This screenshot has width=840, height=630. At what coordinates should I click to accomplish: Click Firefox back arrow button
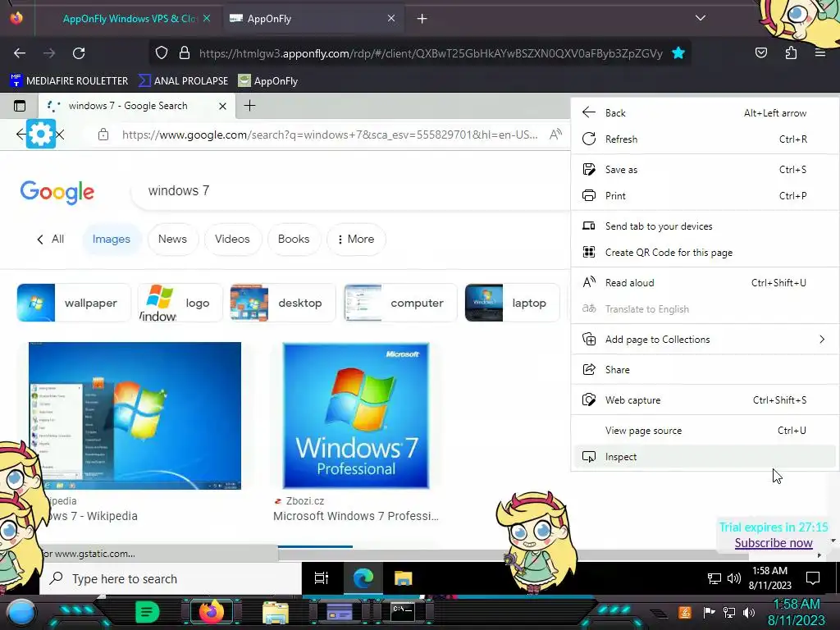[x=20, y=53]
